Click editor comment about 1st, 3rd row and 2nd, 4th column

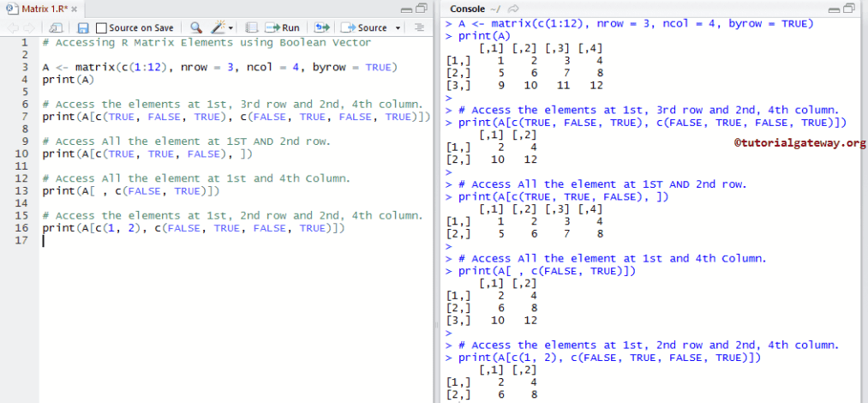coord(233,105)
